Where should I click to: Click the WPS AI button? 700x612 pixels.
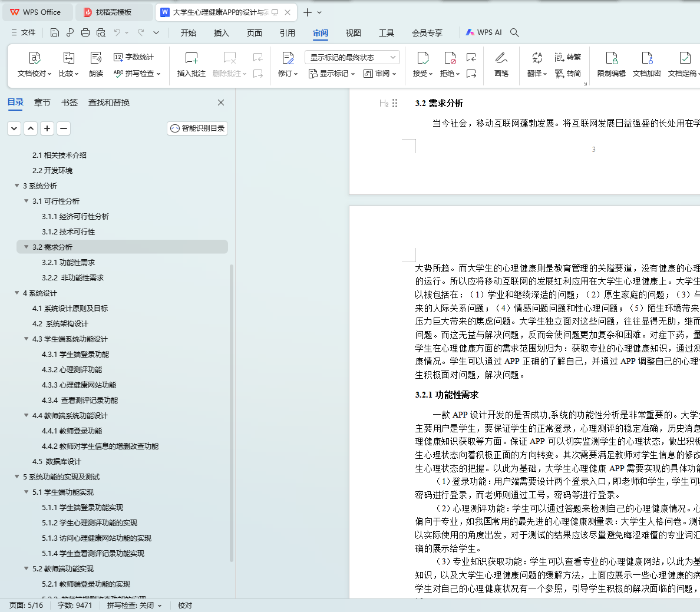(484, 32)
